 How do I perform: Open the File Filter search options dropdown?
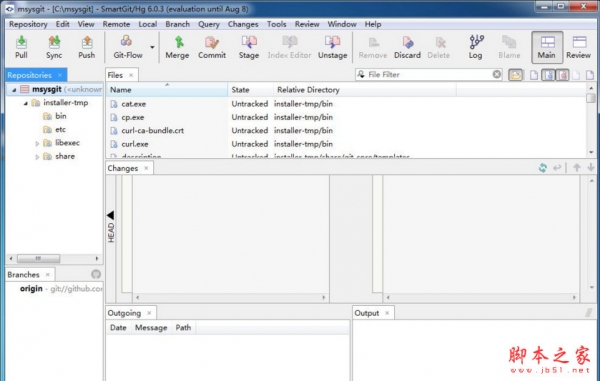(x=361, y=74)
